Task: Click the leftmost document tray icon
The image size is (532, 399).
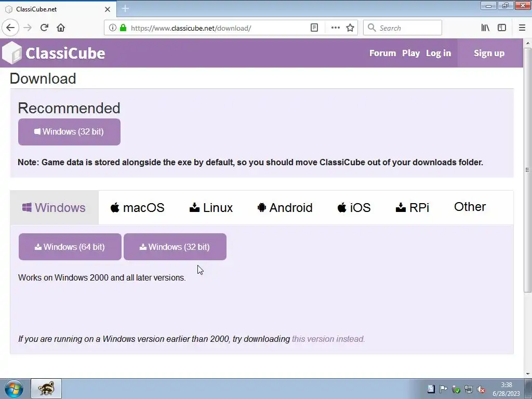Action: point(431,389)
